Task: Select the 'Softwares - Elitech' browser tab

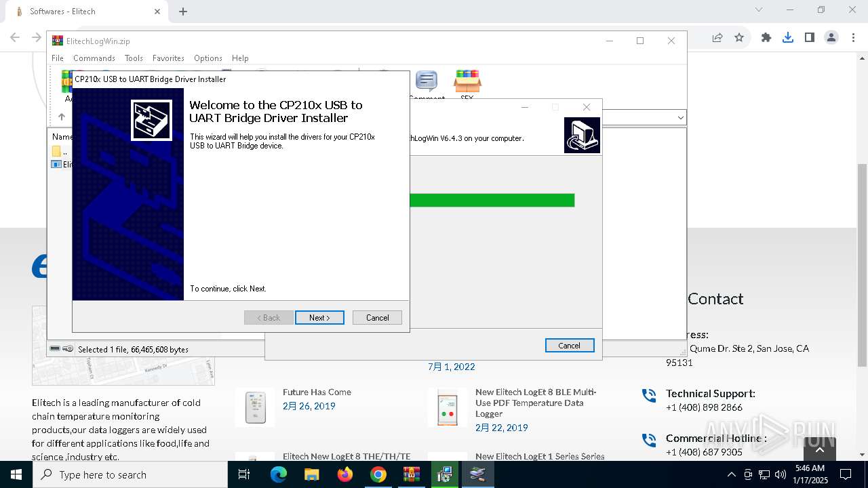Action: click(x=88, y=12)
